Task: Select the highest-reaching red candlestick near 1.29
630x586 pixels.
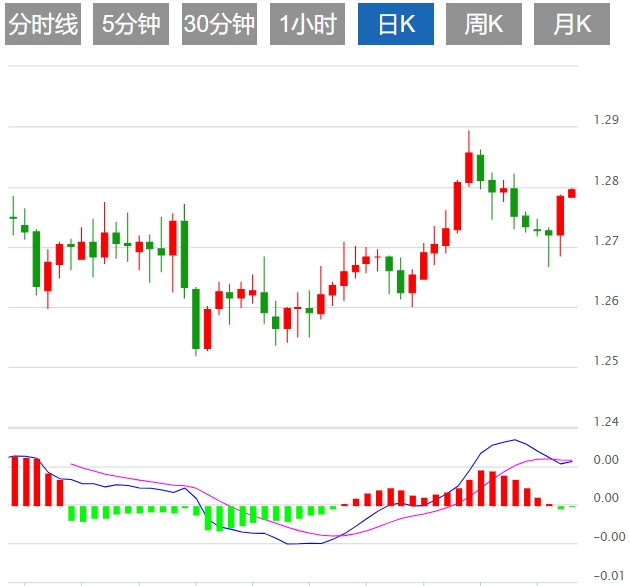Action: [468, 166]
